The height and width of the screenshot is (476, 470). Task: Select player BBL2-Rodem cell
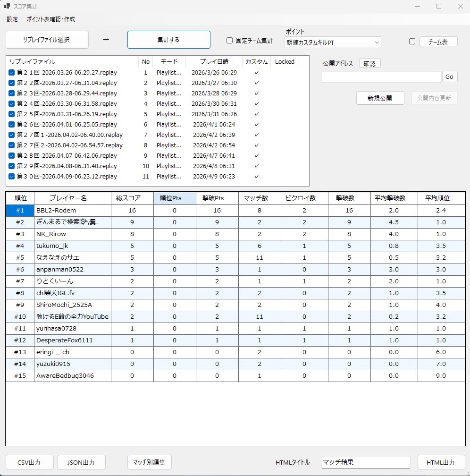click(x=73, y=211)
